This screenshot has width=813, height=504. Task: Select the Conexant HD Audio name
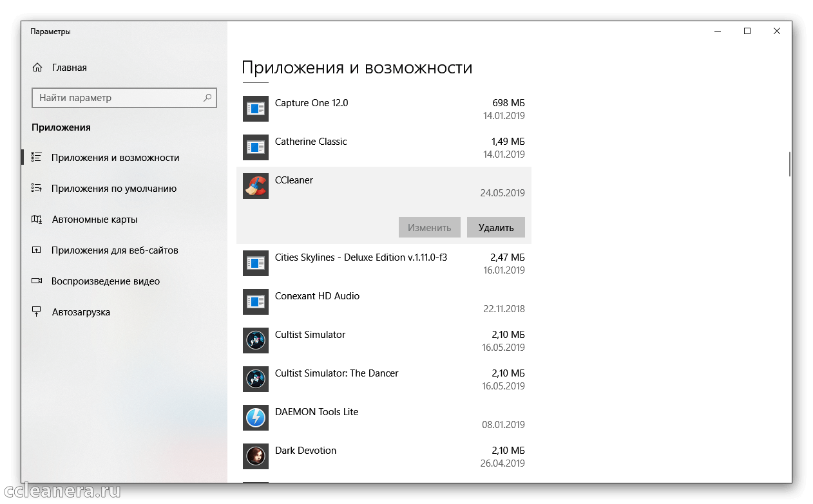[317, 296]
